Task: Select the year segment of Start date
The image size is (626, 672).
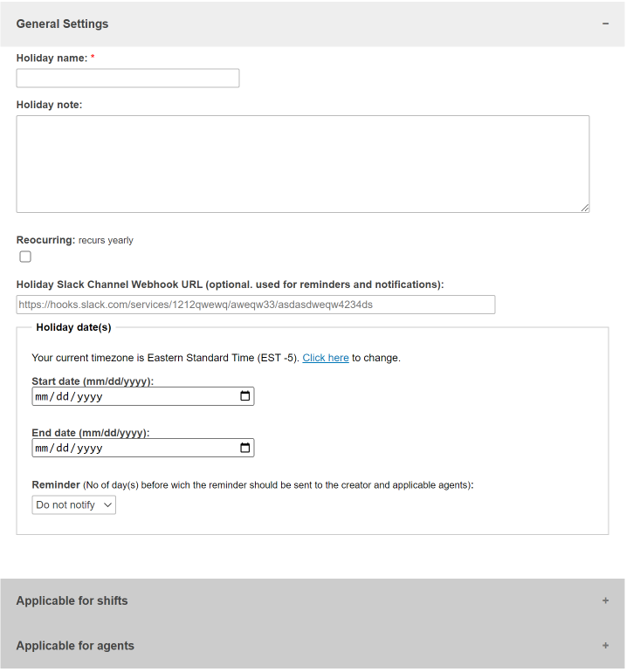Action: (x=90, y=397)
